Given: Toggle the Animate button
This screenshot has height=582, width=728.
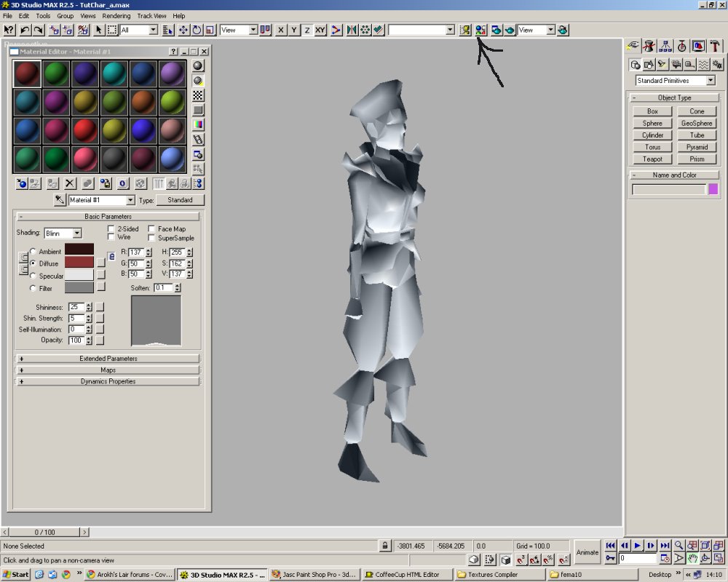Looking at the screenshot, I should tap(587, 552).
